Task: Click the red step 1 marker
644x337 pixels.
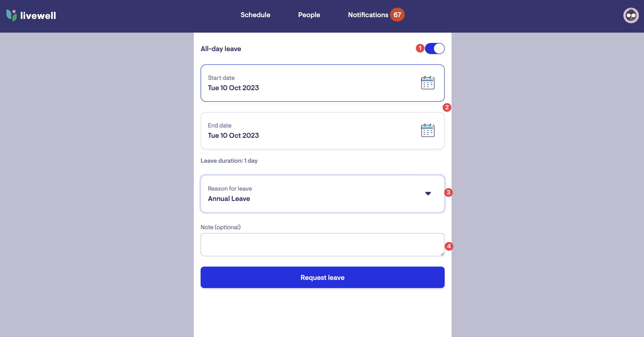Action: coord(420,48)
